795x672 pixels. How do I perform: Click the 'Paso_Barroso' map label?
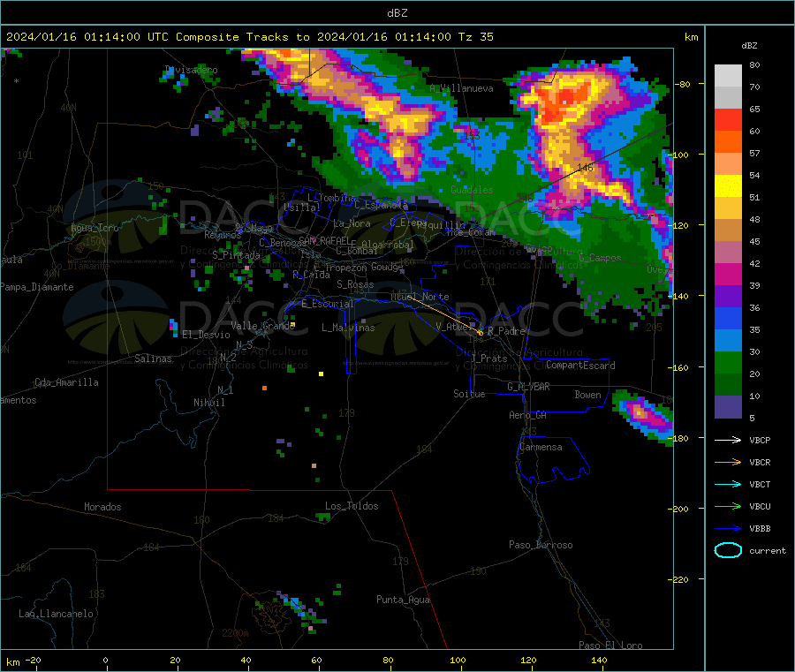(x=541, y=545)
